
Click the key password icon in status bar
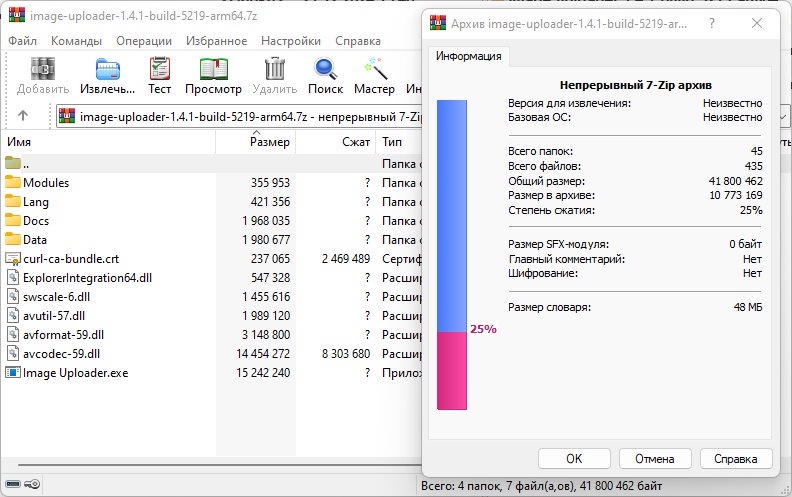pos(32,484)
